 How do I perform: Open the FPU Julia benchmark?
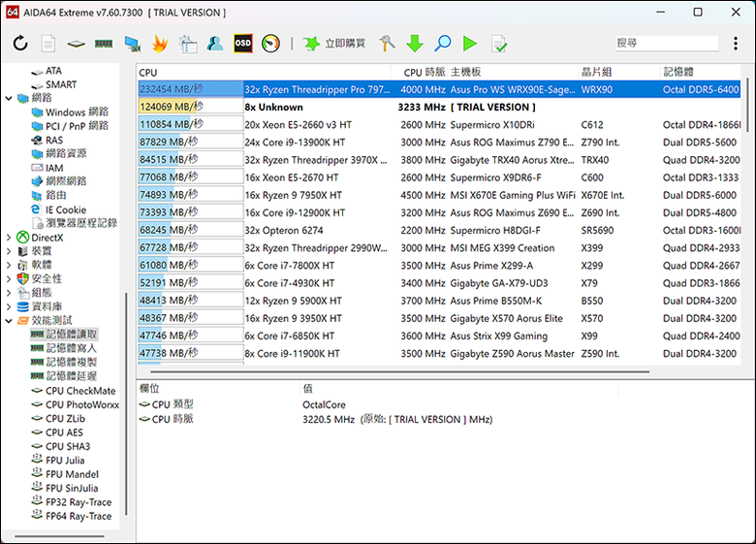pyautogui.click(x=58, y=460)
